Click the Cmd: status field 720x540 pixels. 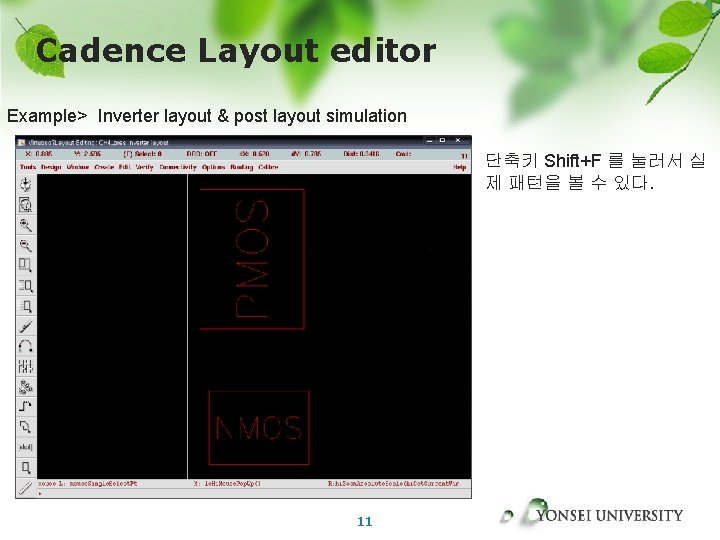pyautogui.click(x=404, y=154)
